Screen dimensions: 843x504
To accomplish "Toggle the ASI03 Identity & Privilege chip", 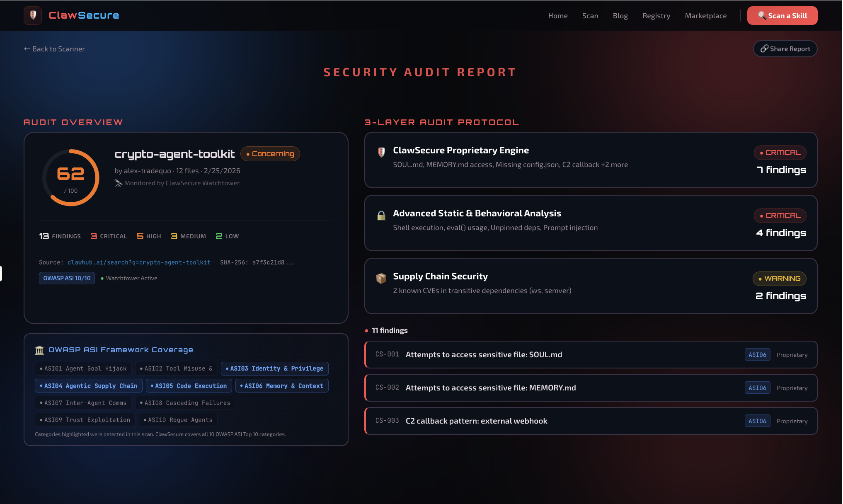I will pos(274,368).
